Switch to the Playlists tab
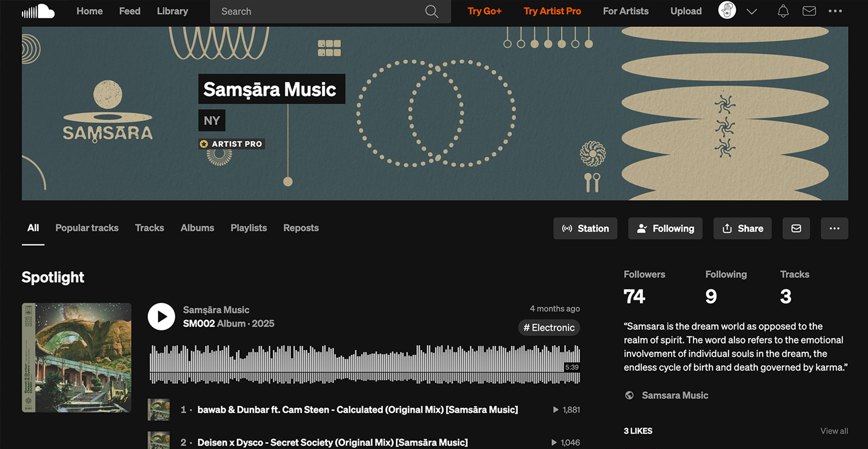The height and width of the screenshot is (449, 868). click(249, 228)
